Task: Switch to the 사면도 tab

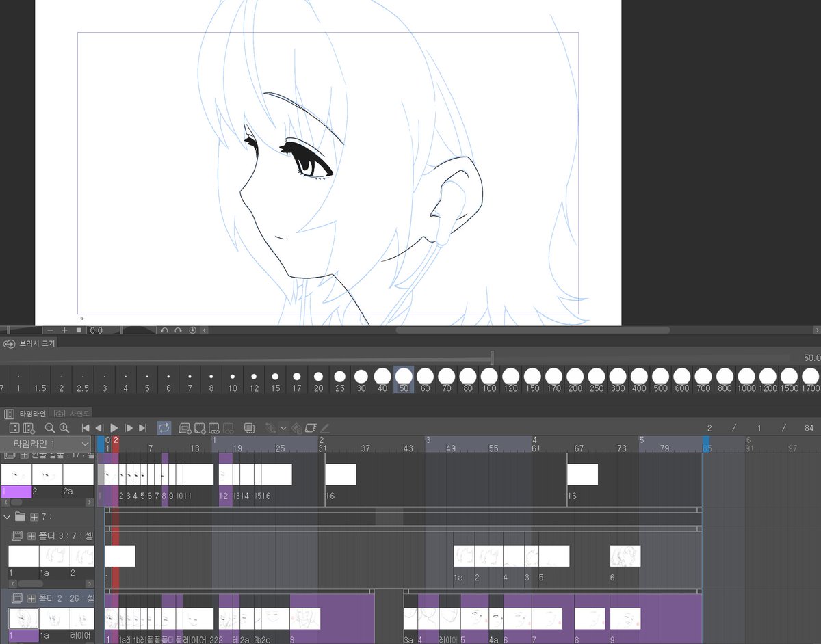Action: 70,414
